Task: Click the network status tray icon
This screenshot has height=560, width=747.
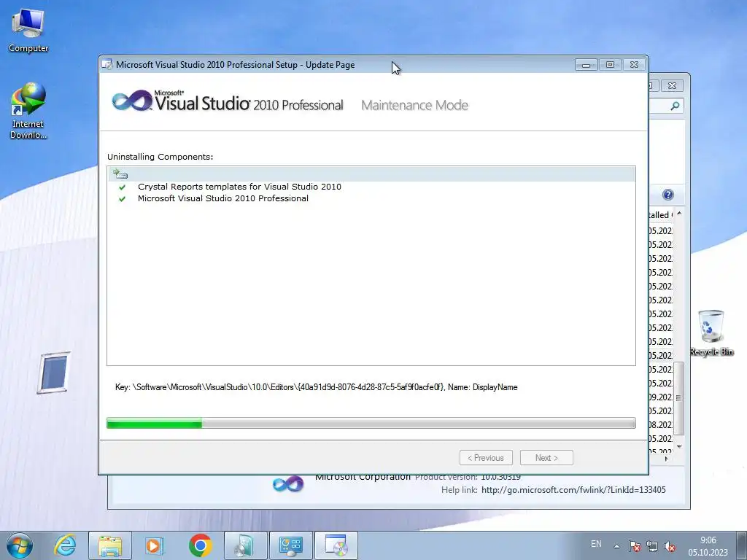Action: click(651, 546)
